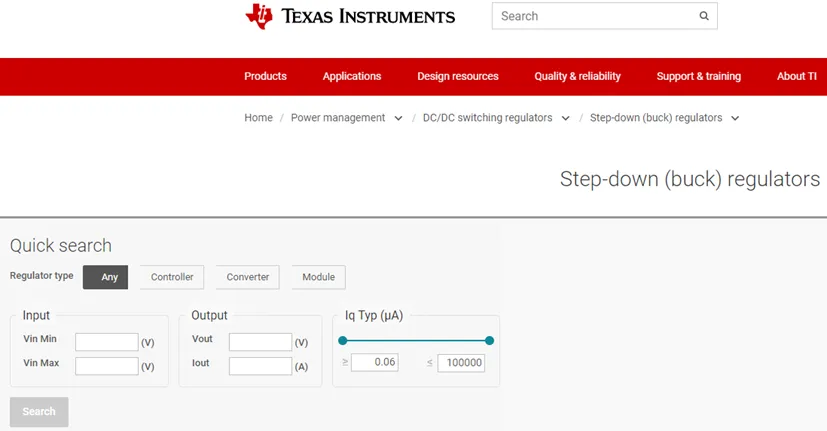The image size is (827, 431).
Task: Select Converter regulator type
Action: (248, 277)
